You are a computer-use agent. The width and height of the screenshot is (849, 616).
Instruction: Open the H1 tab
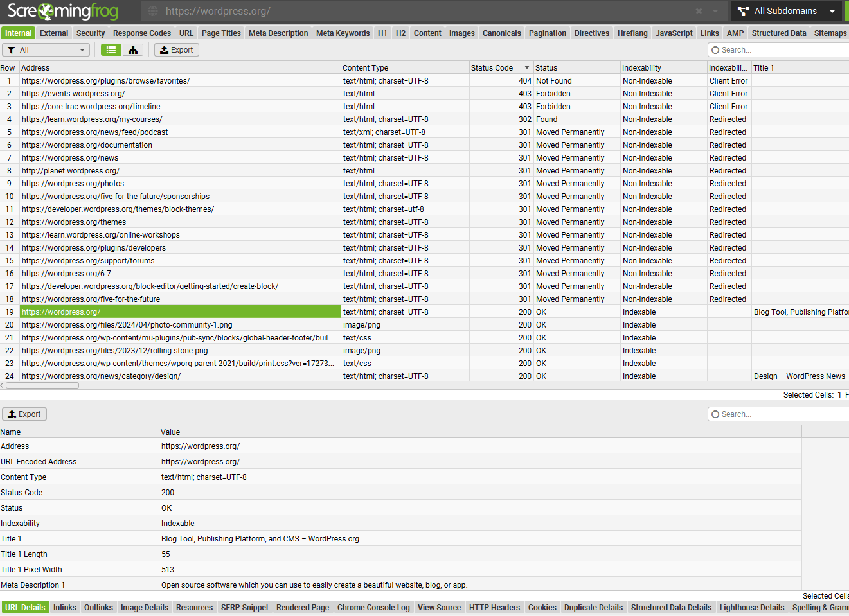pos(382,33)
